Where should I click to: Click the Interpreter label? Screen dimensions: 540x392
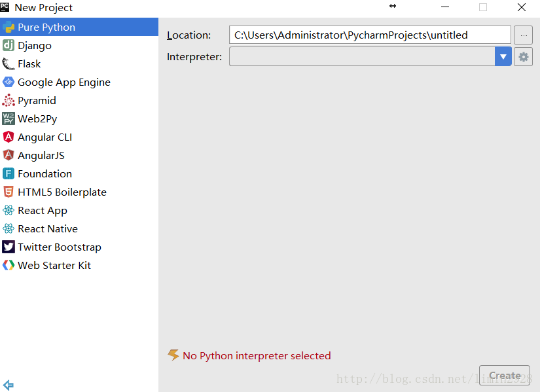194,57
